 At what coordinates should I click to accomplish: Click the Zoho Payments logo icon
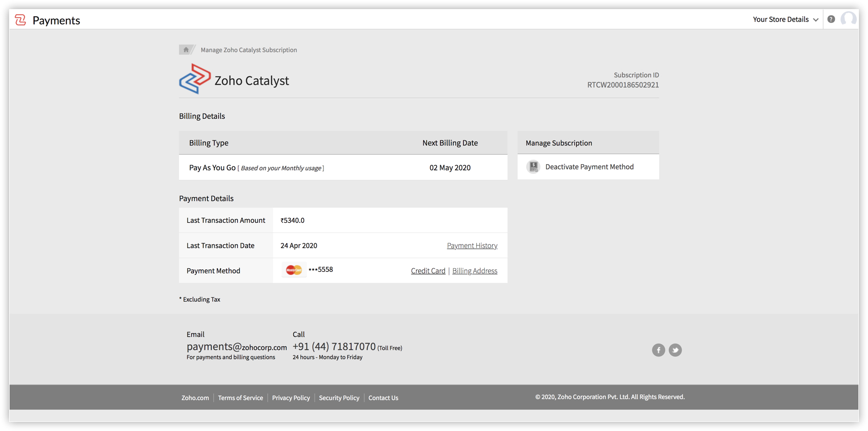click(20, 20)
